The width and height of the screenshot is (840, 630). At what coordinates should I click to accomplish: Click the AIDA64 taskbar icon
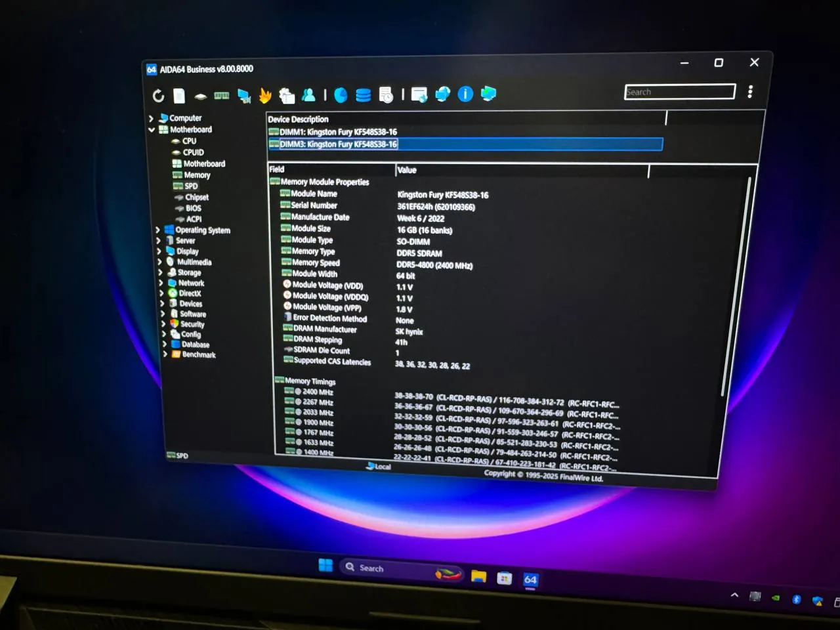(x=530, y=580)
